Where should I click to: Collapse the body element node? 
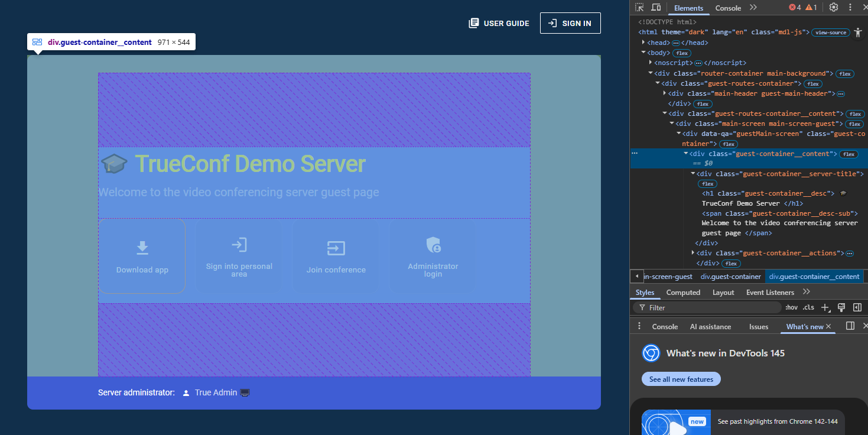coord(643,53)
